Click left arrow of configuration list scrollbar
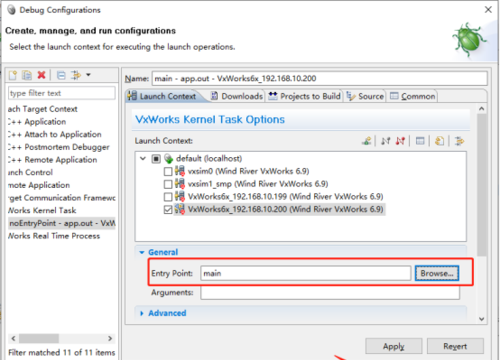 [x=13, y=338]
